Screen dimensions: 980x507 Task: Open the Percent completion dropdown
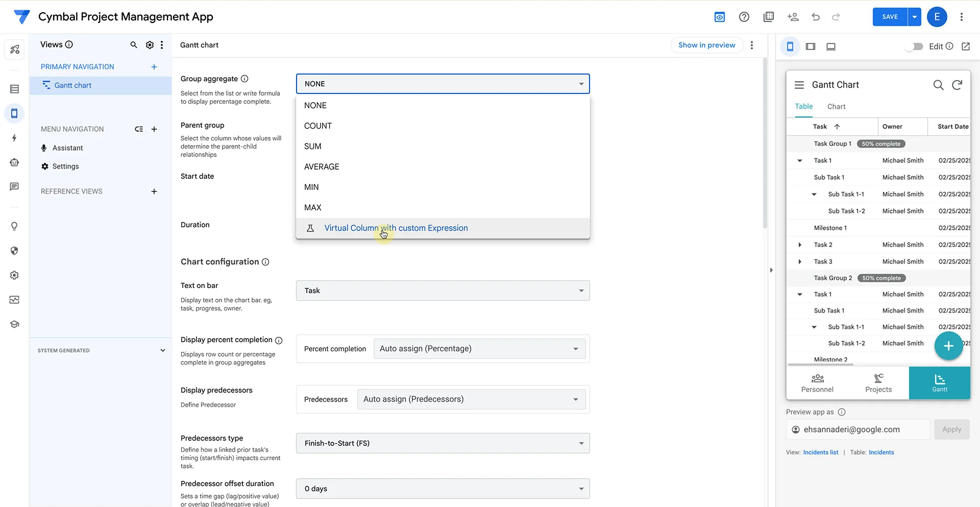click(480, 349)
